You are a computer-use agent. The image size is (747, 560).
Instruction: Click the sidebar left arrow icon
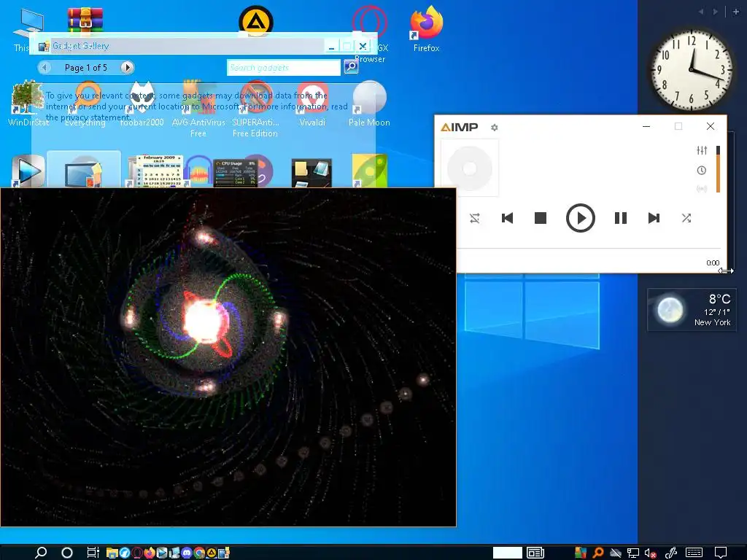click(701, 12)
